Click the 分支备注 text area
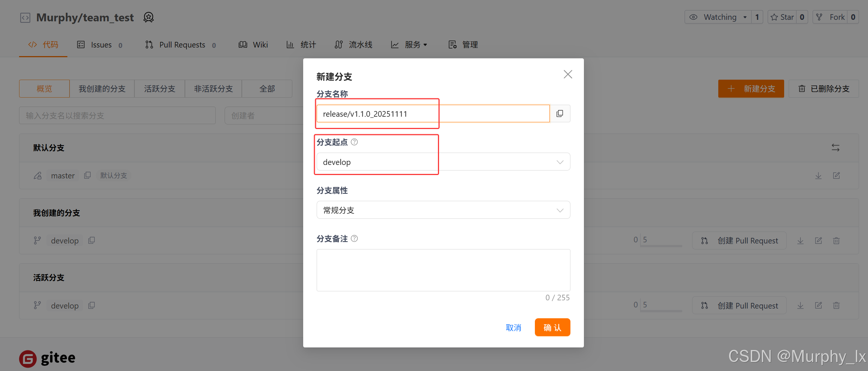 pos(443,270)
